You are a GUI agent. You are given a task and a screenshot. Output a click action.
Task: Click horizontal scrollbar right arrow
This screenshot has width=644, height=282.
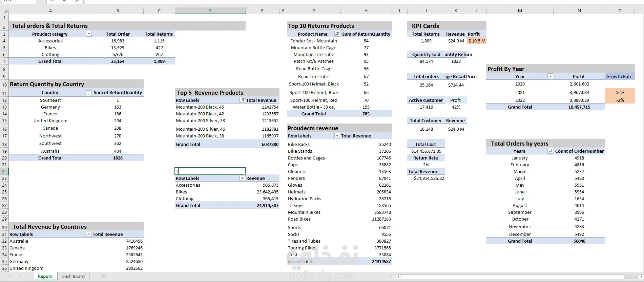(641, 277)
